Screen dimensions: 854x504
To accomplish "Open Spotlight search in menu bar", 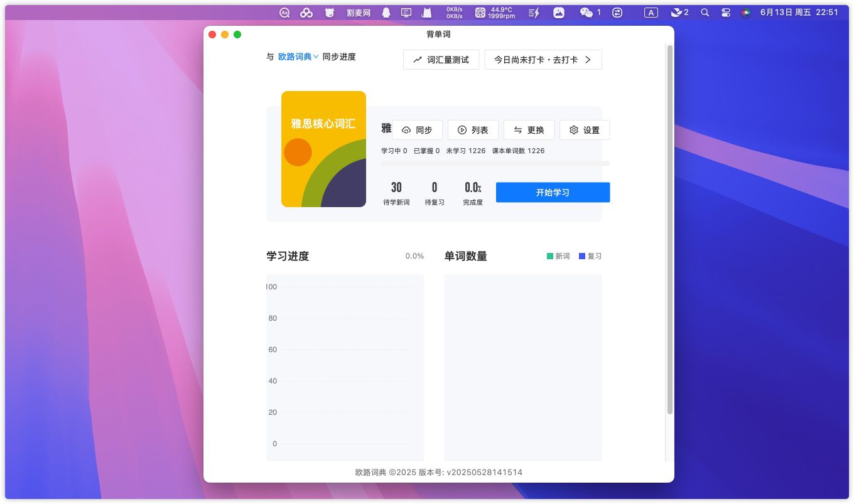I will pos(705,13).
